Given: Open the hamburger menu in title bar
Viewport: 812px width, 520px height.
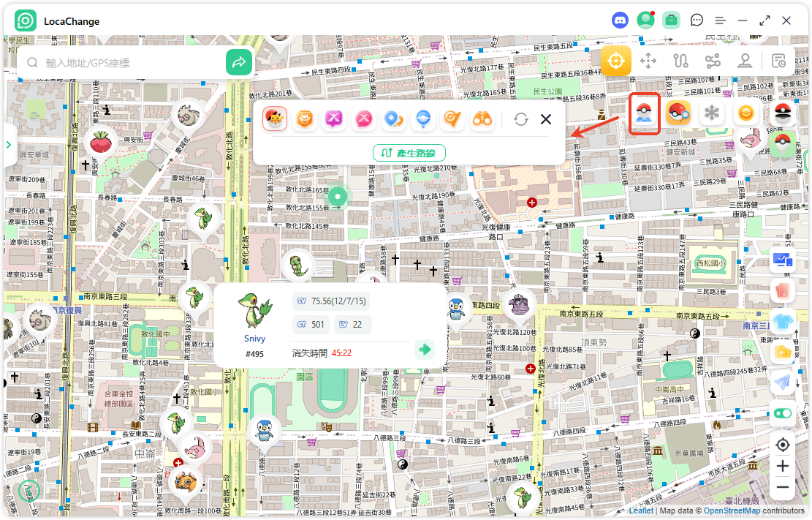Looking at the screenshot, I should (x=720, y=20).
